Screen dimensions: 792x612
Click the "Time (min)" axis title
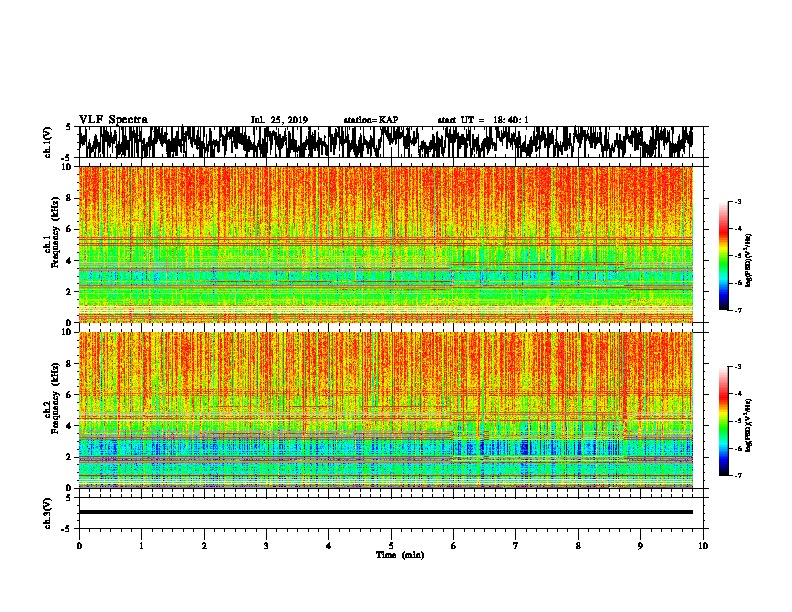[400, 555]
